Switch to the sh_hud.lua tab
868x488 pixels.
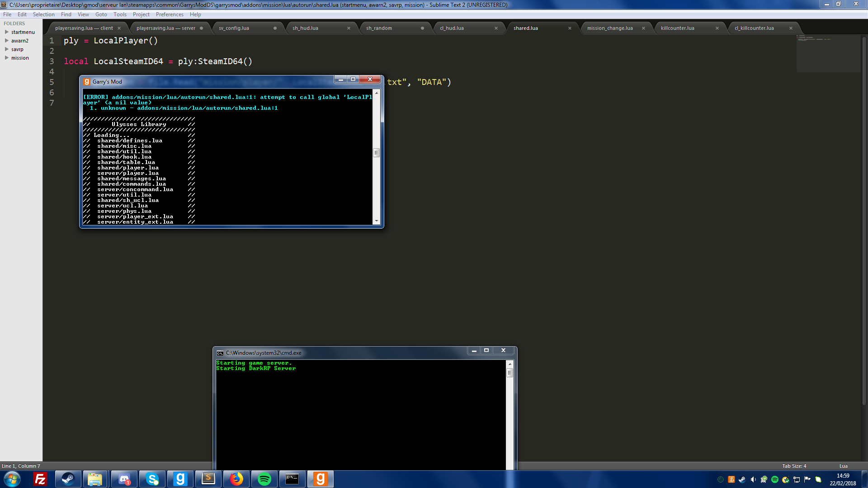[305, 28]
